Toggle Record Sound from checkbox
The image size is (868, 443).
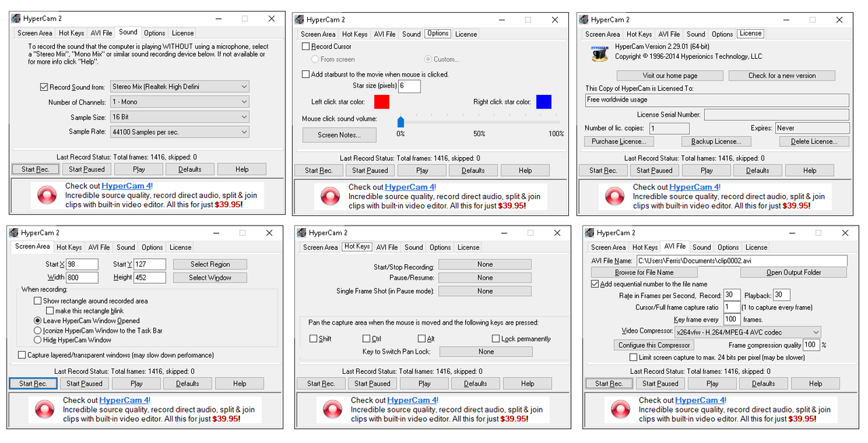(x=44, y=87)
